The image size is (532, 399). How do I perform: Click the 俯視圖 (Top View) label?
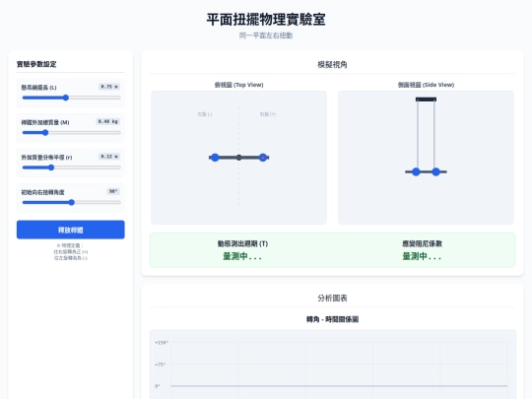pyautogui.click(x=238, y=85)
